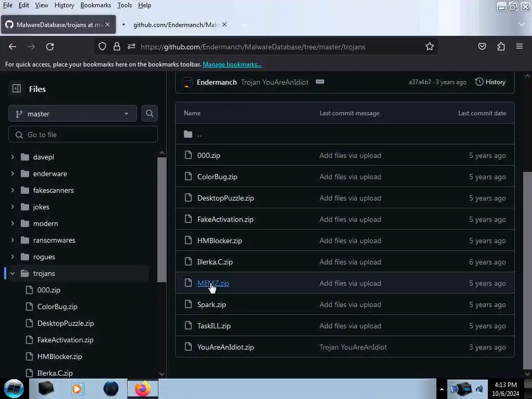532x399 pixels.
Task: Click the Go to file search field
Action: 83,135
